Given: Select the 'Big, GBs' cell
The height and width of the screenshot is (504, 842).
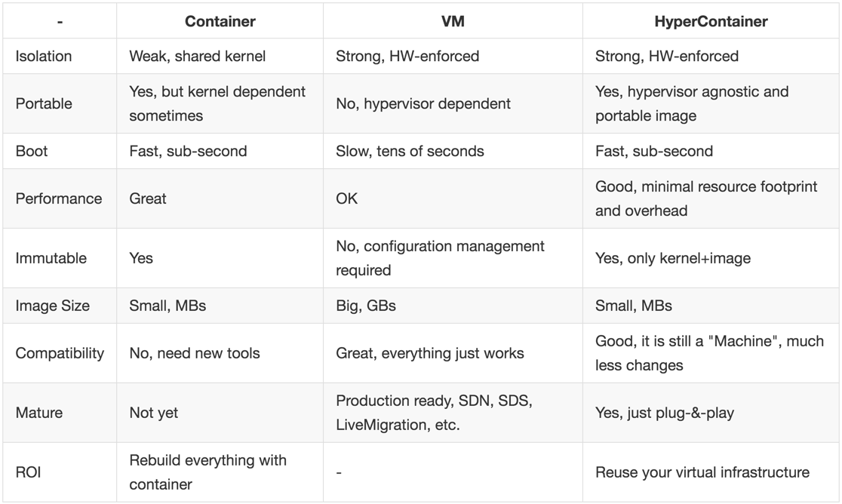Looking at the screenshot, I should click(366, 306).
